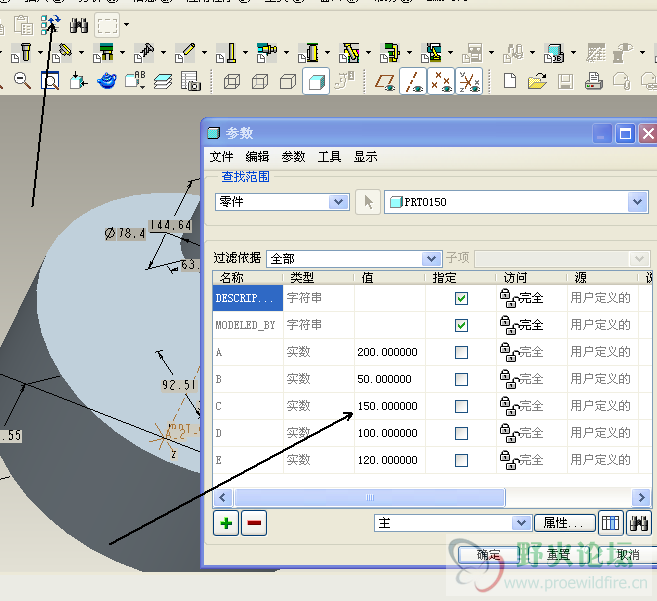Click the dashed selection box icon

(x=107, y=25)
